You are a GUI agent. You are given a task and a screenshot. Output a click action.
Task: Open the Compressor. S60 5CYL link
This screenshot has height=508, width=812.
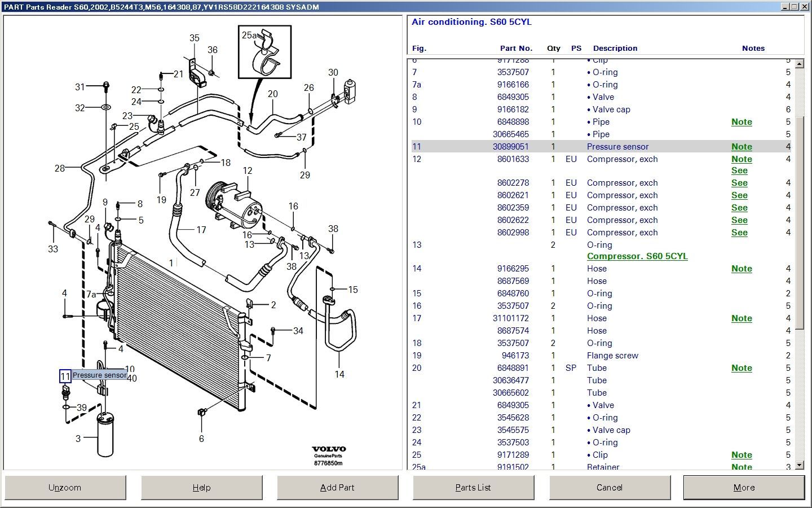click(x=637, y=256)
